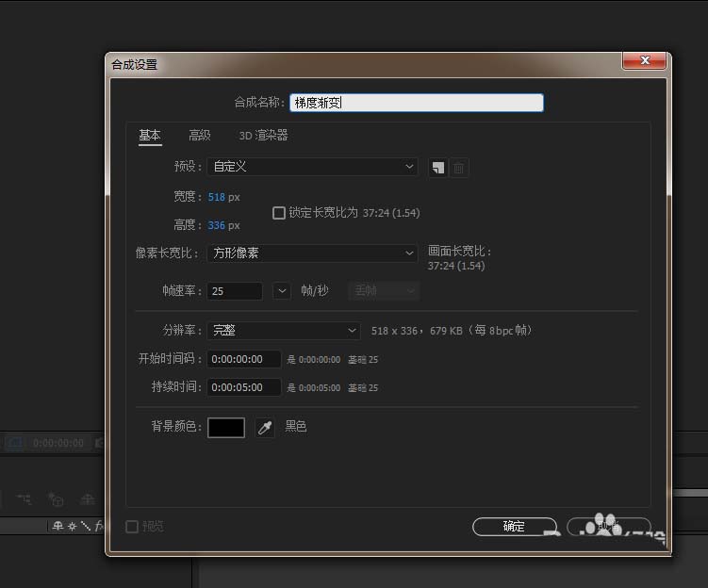Viewport: 708px width, 588px height.
Task: Click the shy layer switch icon in timeline
Action: 58,526
